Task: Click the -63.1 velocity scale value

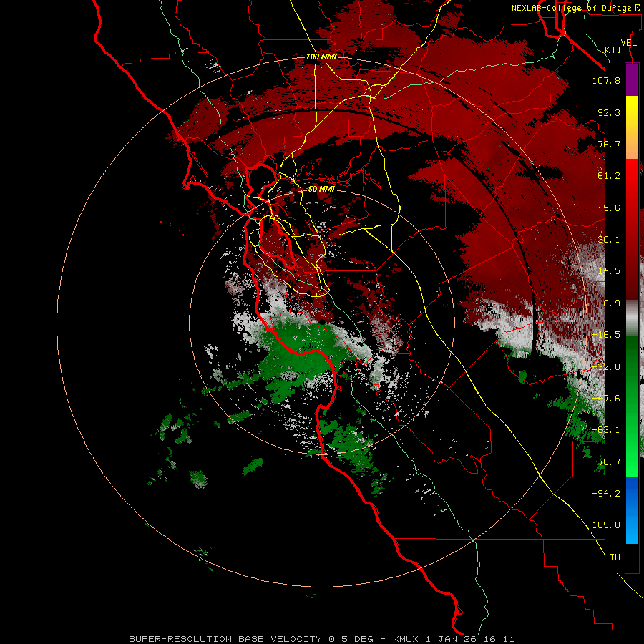Action: 606,430
